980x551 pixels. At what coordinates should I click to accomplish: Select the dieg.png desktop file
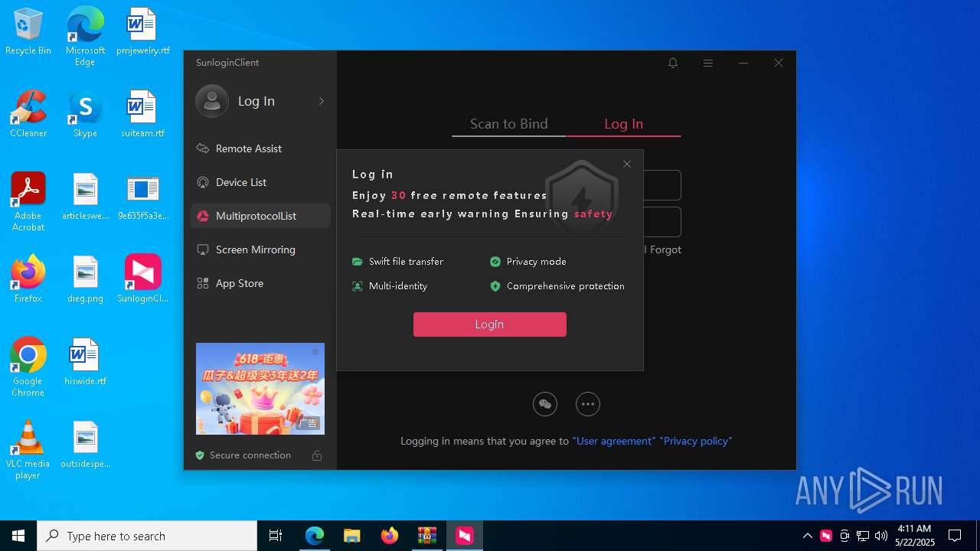(85, 280)
